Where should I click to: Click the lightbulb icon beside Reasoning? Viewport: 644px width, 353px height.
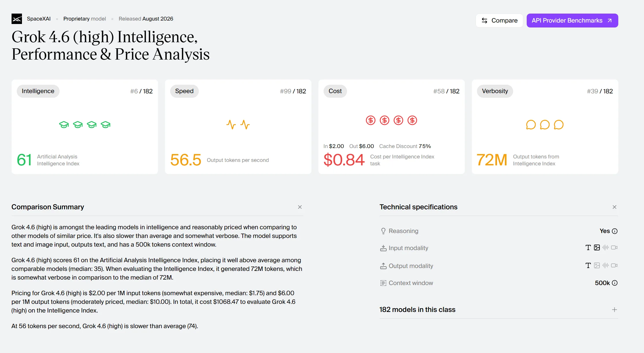[x=383, y=231]
